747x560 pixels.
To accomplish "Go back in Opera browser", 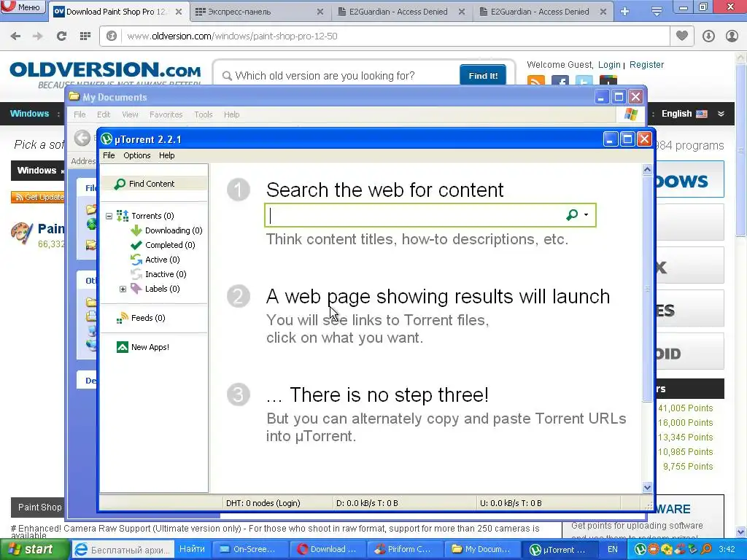I will [15, 36].
